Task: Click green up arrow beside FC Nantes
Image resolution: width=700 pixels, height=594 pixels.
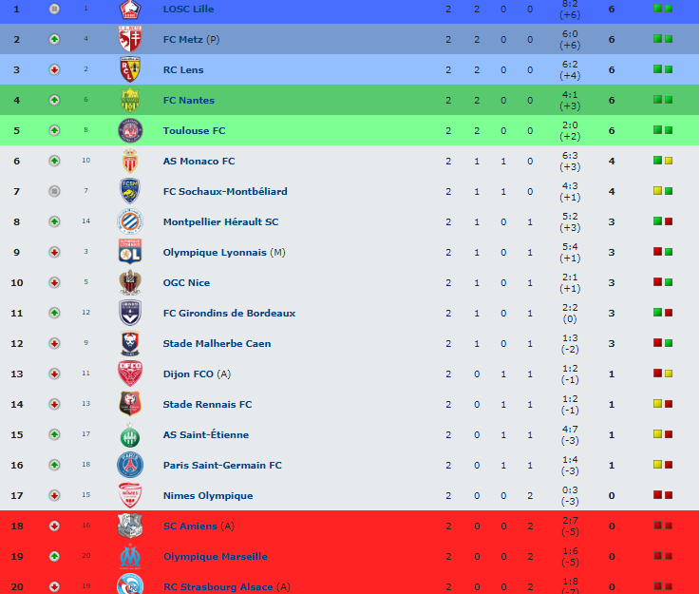Action: 54,100
